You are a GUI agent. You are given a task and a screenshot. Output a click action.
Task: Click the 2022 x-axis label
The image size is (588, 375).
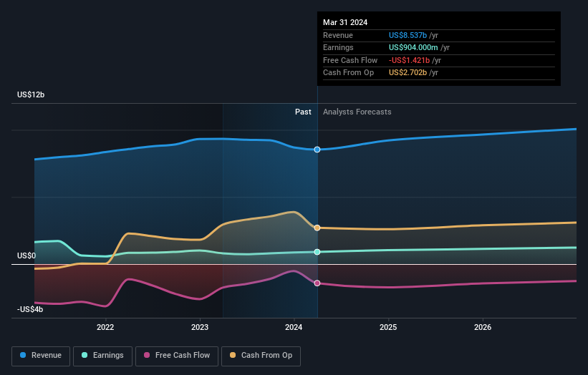(x=105, y=327)
